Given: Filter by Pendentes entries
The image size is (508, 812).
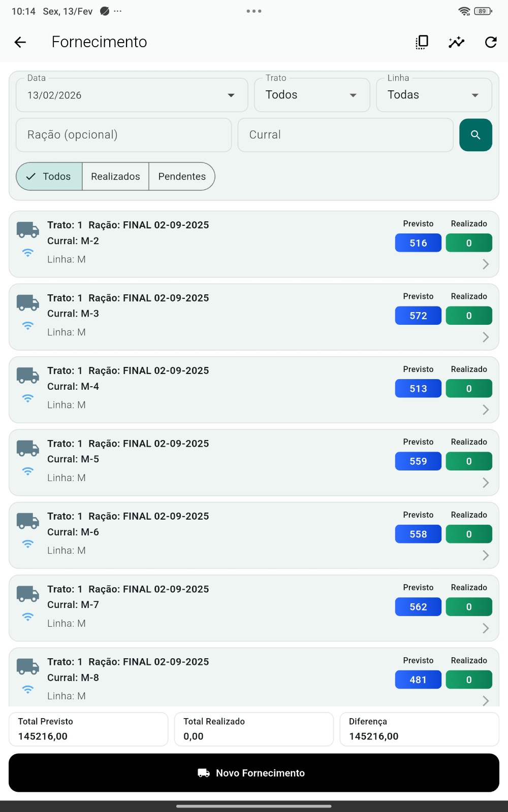Looking at the screenshot, I should (x=182, y=177).
